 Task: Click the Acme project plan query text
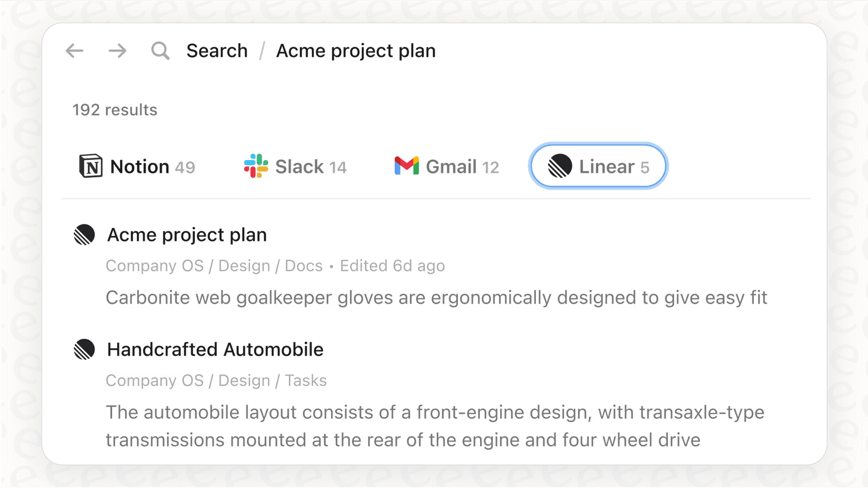point(356,51)
